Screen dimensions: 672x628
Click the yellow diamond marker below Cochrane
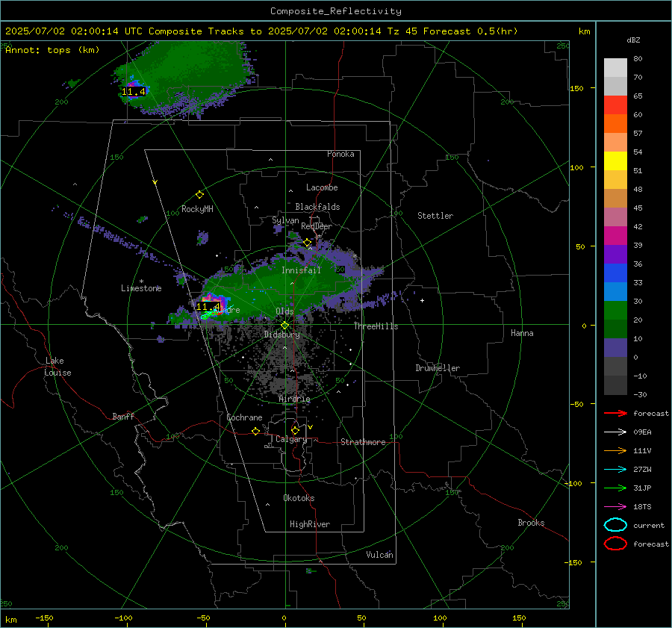click(255, 431)
